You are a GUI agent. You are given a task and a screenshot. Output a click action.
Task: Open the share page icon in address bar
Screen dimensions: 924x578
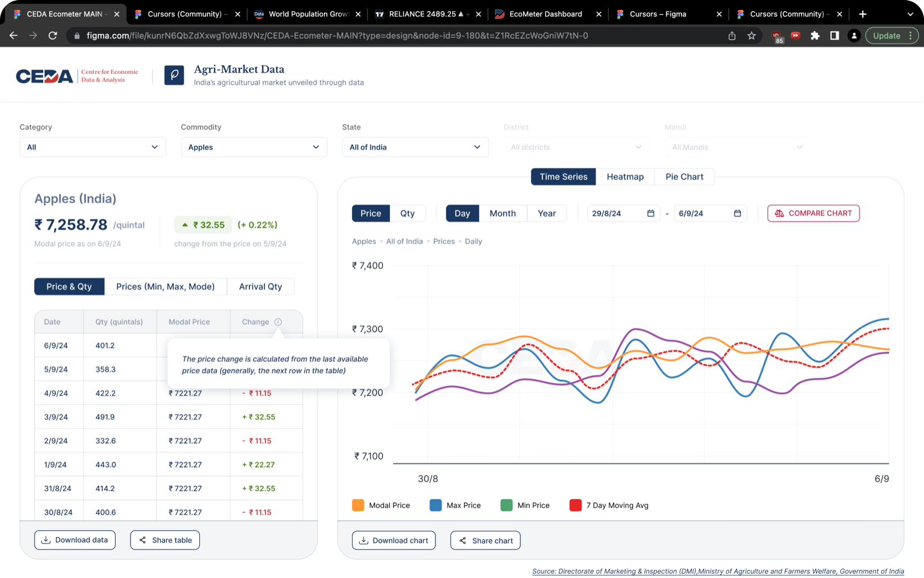(x=732, y=36)
